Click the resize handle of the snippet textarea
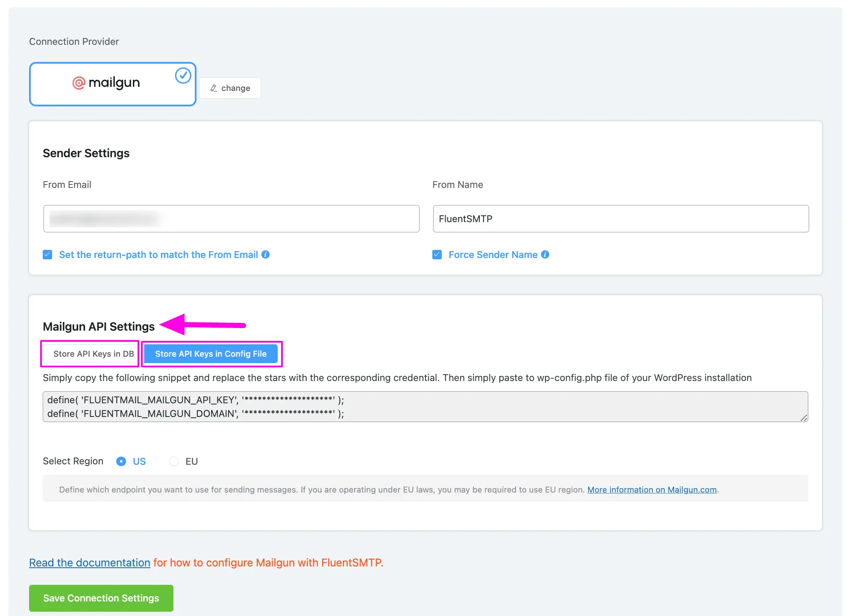 (x=804, y=418)
